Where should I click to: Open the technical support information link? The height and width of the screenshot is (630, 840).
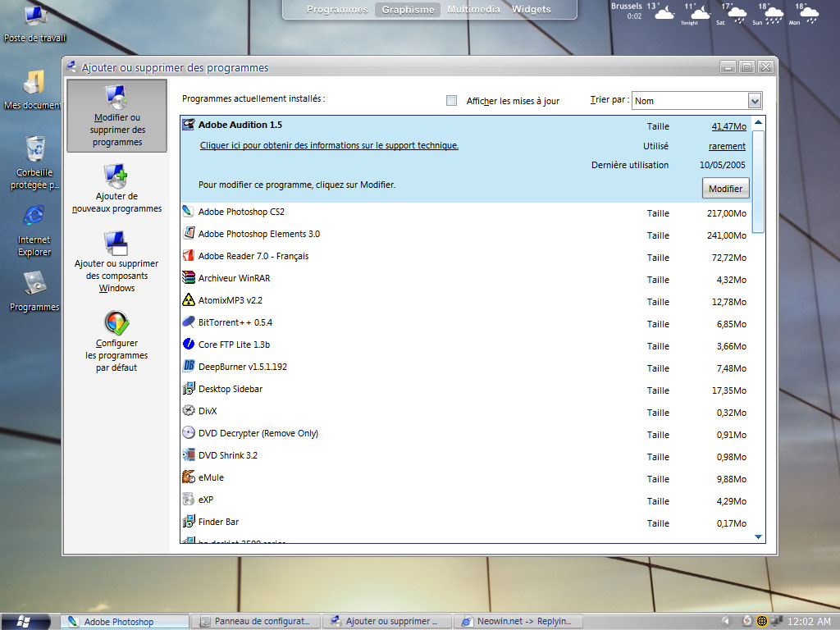(329, 146)
